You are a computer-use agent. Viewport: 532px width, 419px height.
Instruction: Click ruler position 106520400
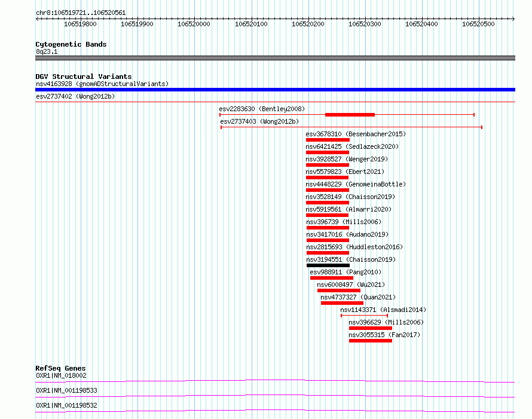422,24
